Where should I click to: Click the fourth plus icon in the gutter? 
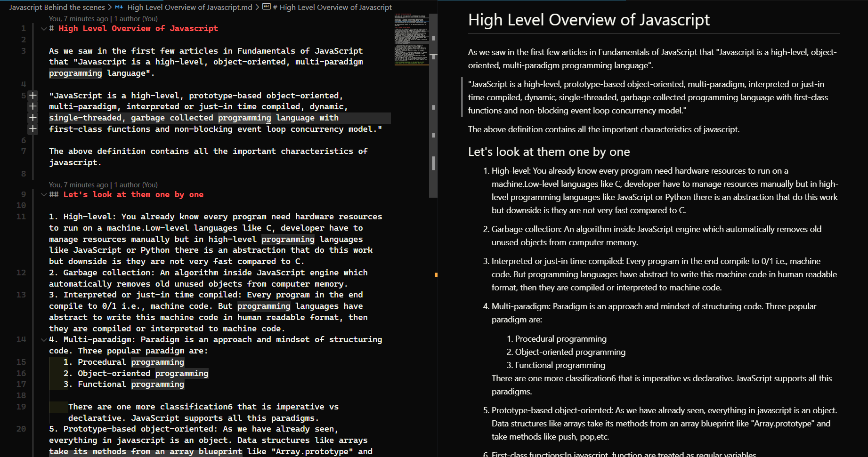coord(32,129)
